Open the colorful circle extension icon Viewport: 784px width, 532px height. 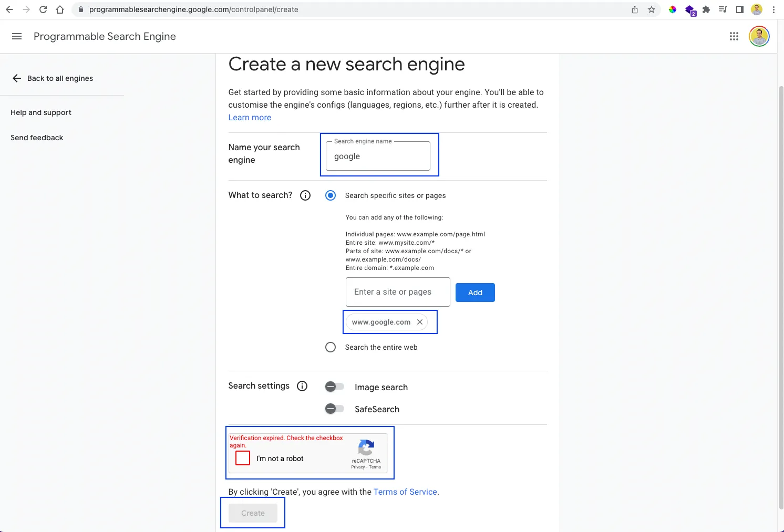(x=673, y=9)
